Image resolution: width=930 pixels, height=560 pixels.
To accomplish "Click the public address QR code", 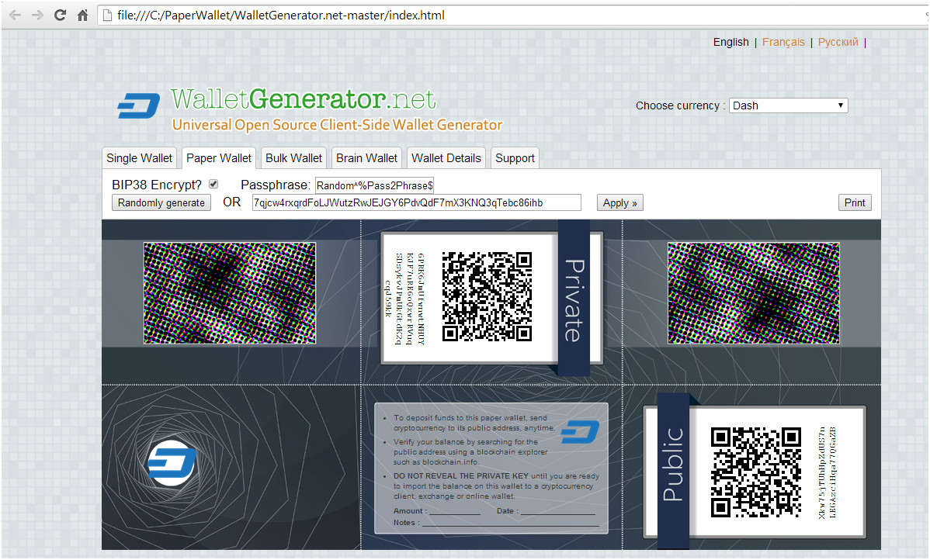I will 756,472.
